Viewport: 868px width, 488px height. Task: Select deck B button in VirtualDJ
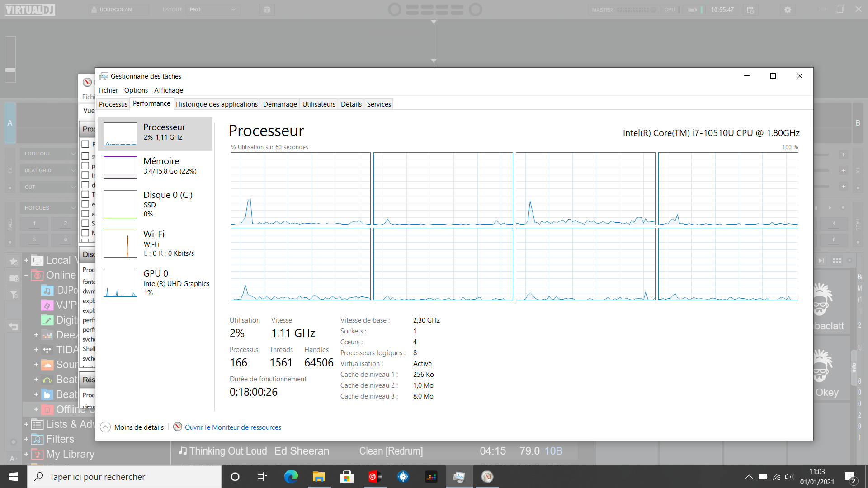(858, 123)
